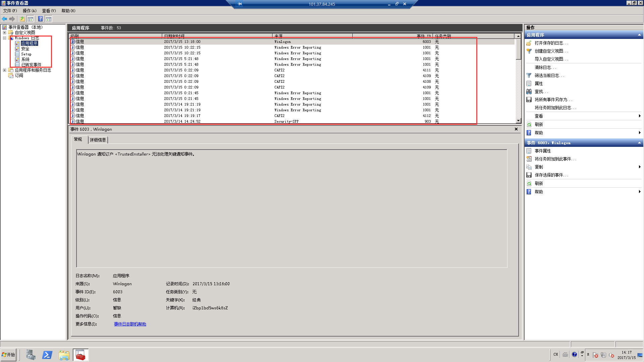Collapse the Windows 日志 tree node
Image resolution: width=644 pixels, height=362 pixels.
pos(4,38)
